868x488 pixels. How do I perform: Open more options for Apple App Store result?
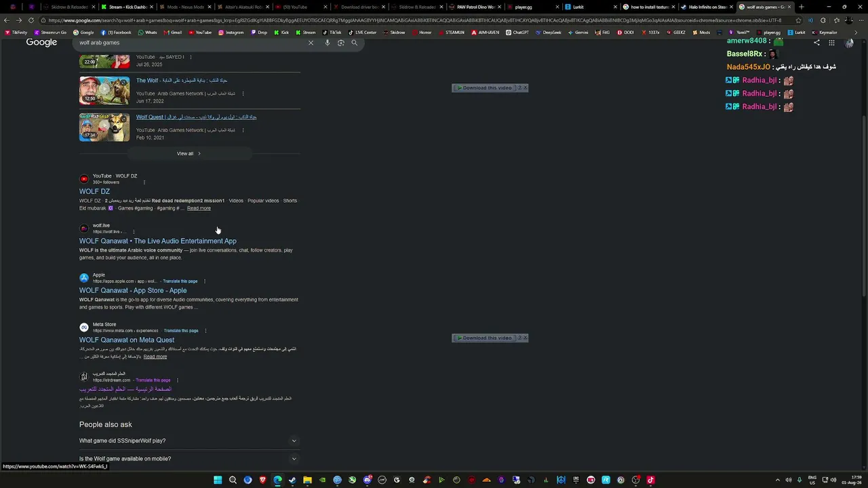tap(204, 281)
